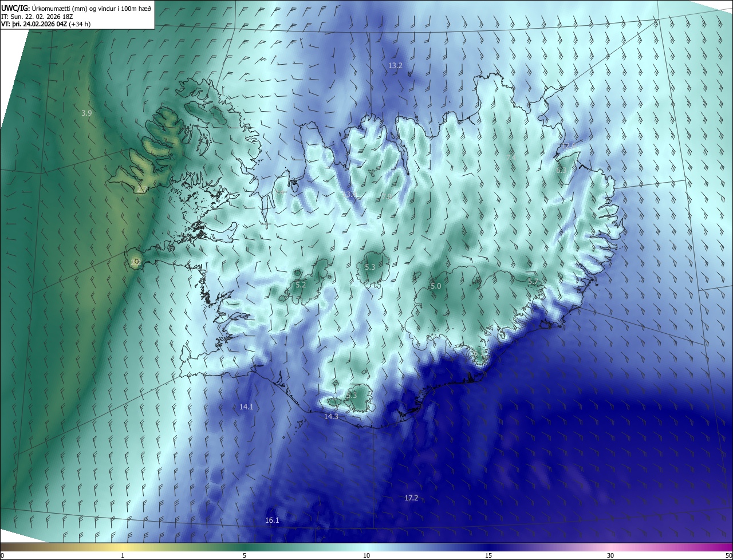Click the 3.9 value west of Westfjords
Screen dimensions: 733x560
pos(86,113)
